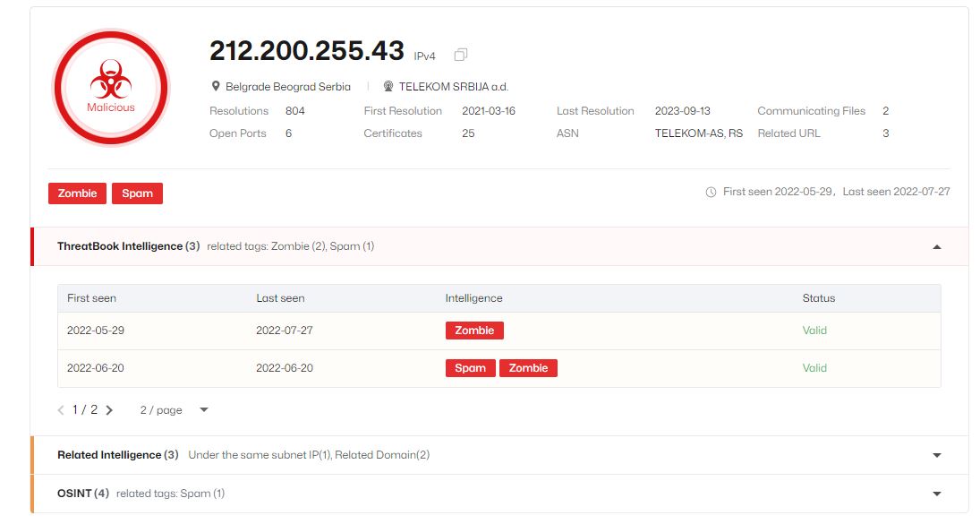
Task: Click the clock icon beside First seen
Action: pos(711,192)
